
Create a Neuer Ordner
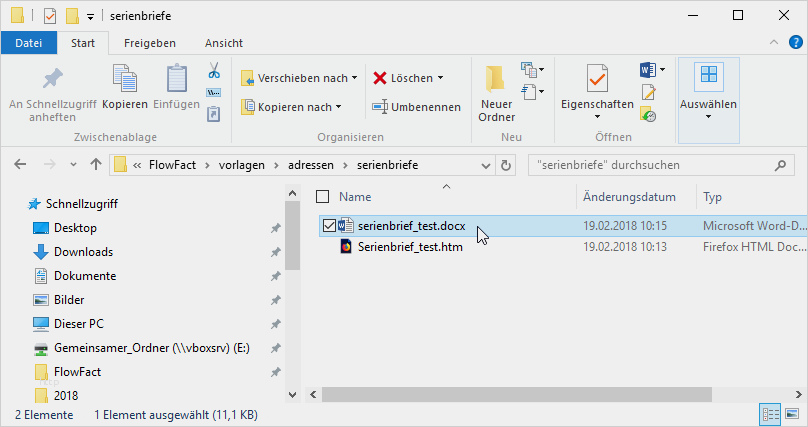(496, 93)
